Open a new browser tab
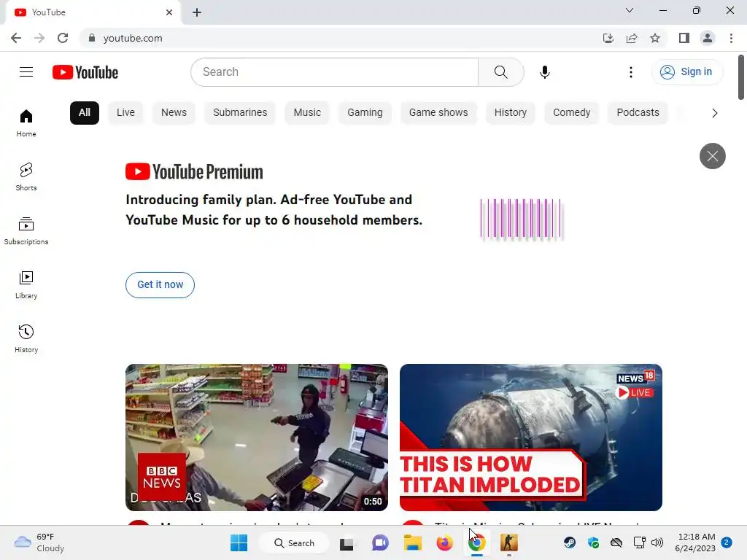 (197, 12)
